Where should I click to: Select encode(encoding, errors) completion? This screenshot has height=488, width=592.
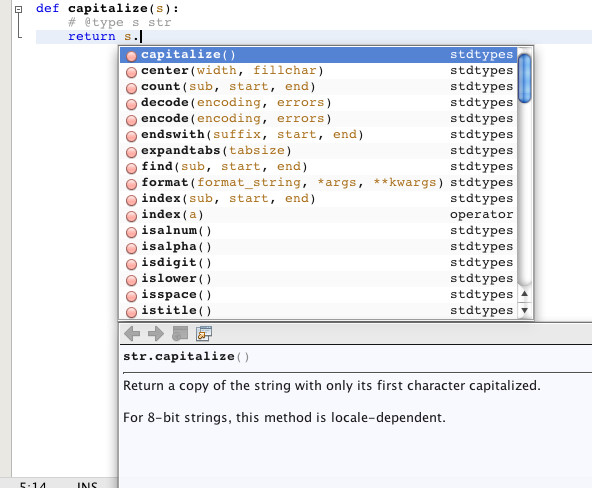[318, 119]
